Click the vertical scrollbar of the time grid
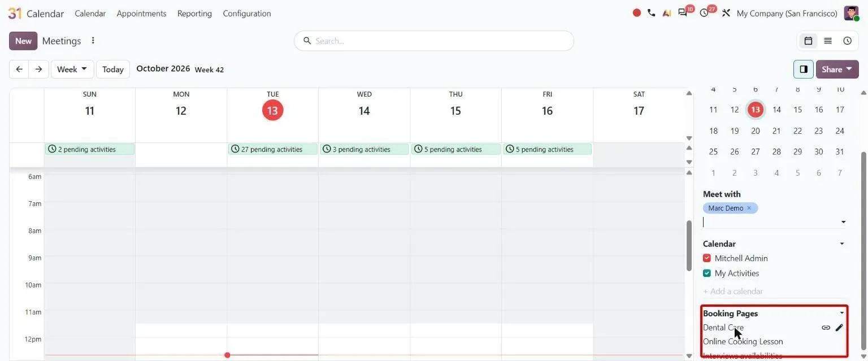The height and width of the screenshot is (361, 868). (689, 245)
